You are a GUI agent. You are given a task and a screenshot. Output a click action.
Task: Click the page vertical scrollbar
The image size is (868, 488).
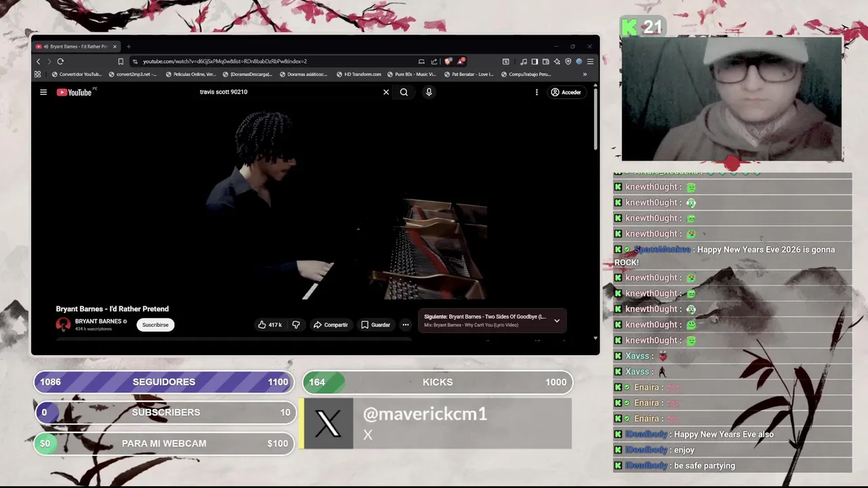tap(595, 119)
